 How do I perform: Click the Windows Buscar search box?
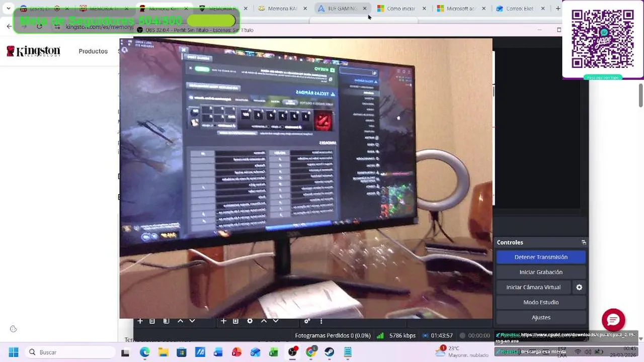pyautogui.click(x=69, y=352)
